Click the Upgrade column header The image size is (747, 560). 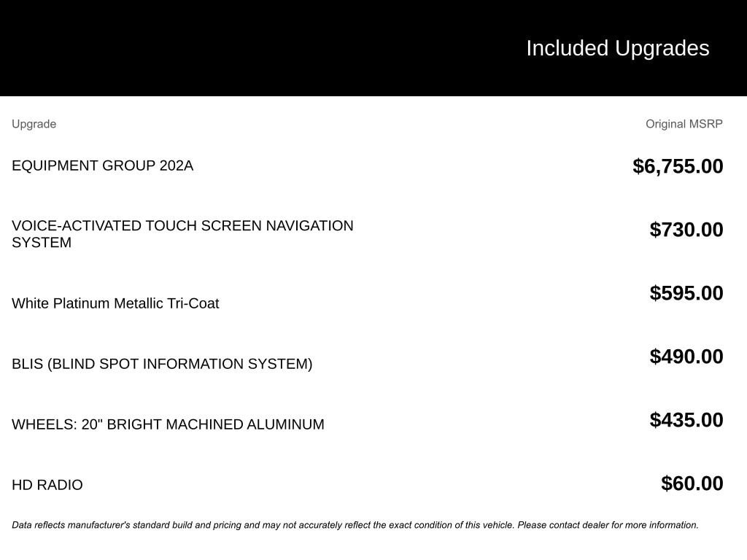(34, 124)
